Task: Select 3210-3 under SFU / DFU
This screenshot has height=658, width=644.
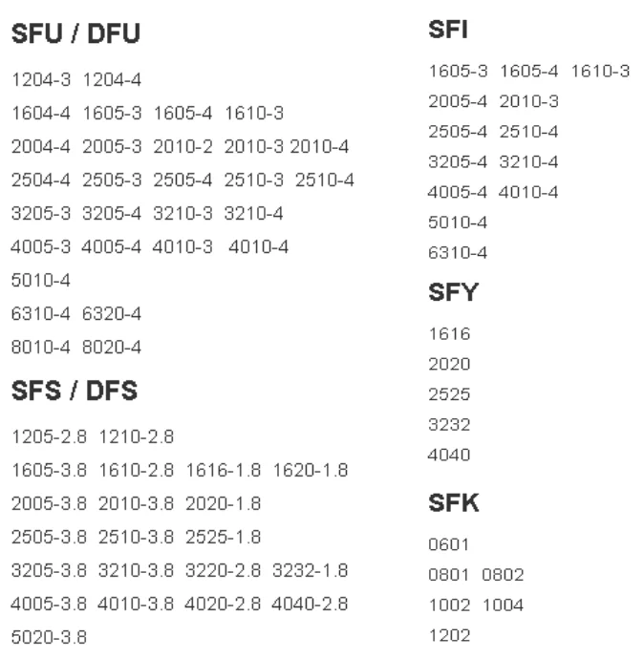Action: click(182, 212)
